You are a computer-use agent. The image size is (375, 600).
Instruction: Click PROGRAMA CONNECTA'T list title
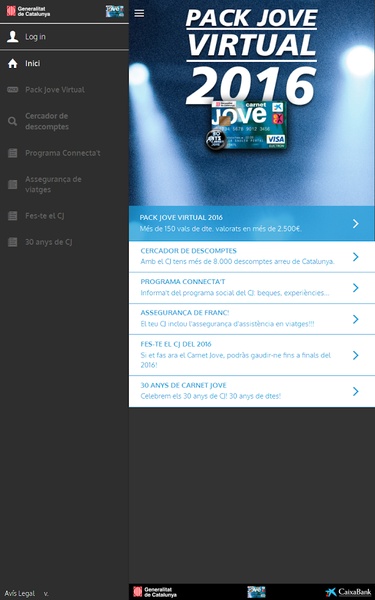coord(183,282)
